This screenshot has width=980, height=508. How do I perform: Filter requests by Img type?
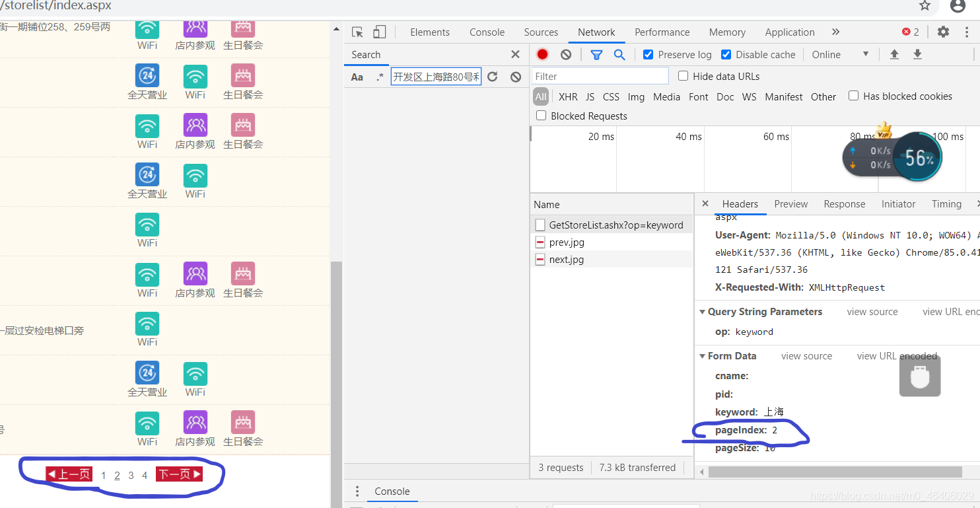(636, 96)
